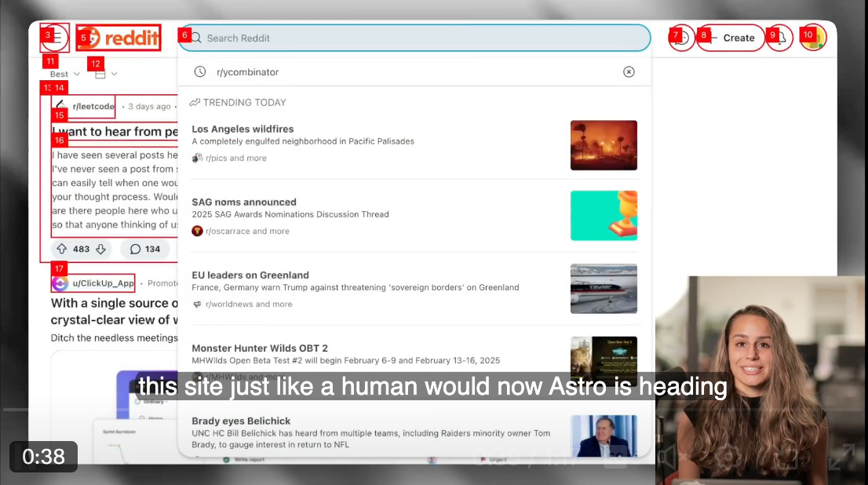Click '2025 SAG Awards Nominations Discussion Thread'

[290, 214]
